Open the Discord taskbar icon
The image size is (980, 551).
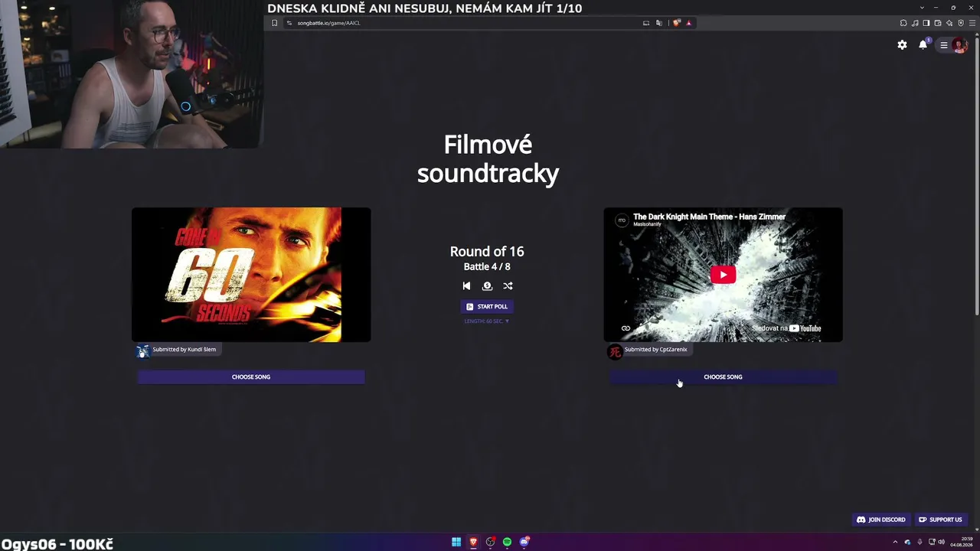coord(524,542)
